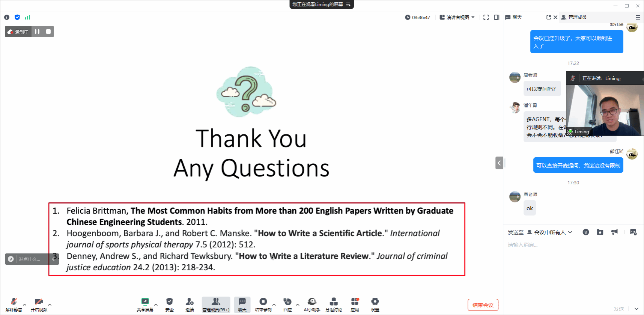Switch to the 管理成员 tab
This screenshot has height=315, width=644.
pos(574,17)
